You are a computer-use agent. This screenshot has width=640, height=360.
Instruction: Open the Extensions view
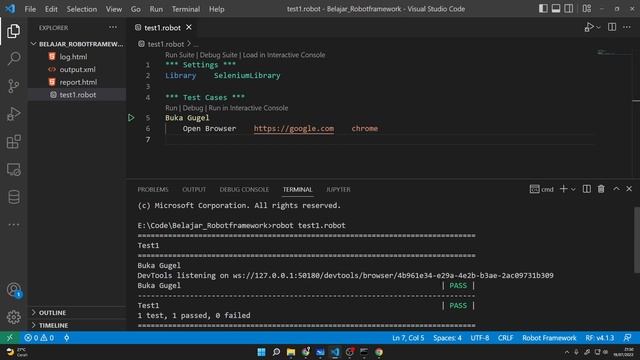pyautogui.click(x=13, y=142)
